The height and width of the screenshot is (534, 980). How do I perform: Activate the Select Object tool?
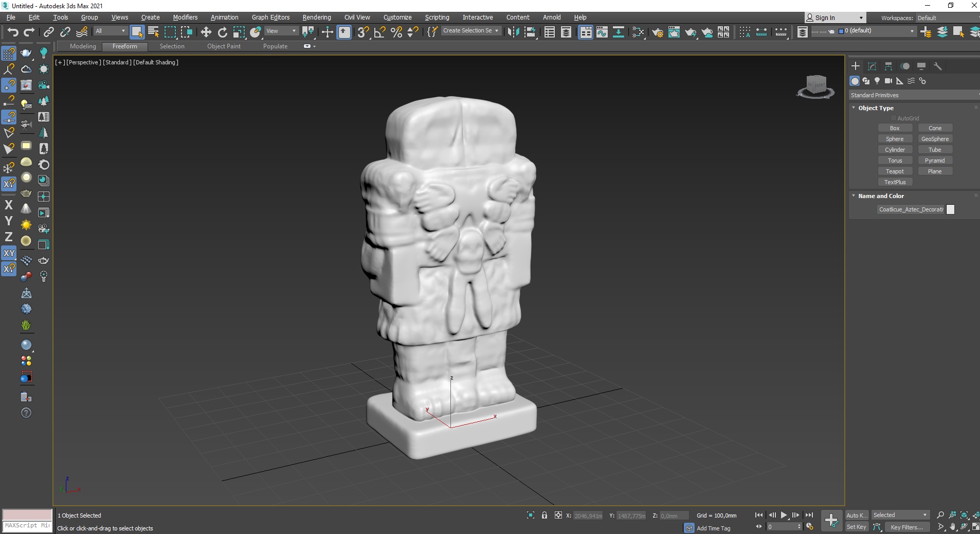pyautogui.click(x=137, y=32)
